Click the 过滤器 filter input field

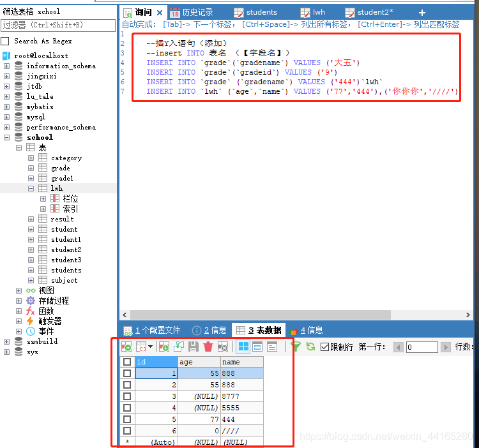tap(58, 26)
